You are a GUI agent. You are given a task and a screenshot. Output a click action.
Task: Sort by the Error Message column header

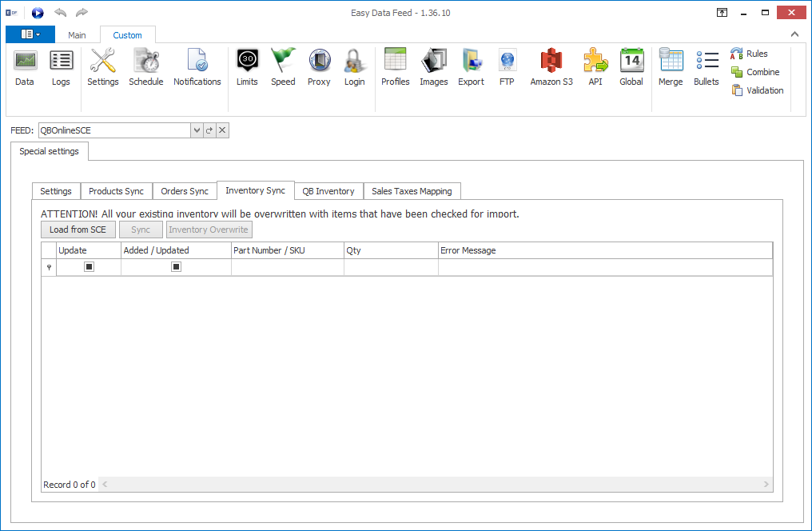pyautogui.click(x=605, y=250)
